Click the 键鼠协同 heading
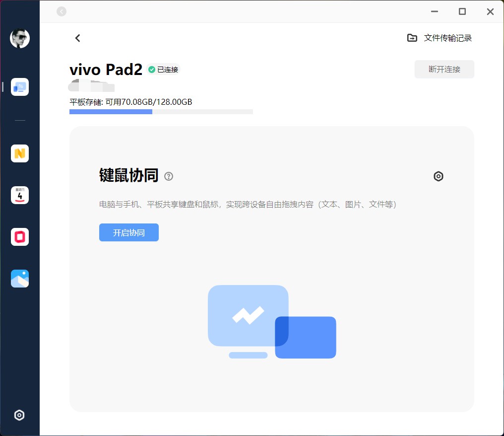Screen dimensions: 504x436 point(128,175)
